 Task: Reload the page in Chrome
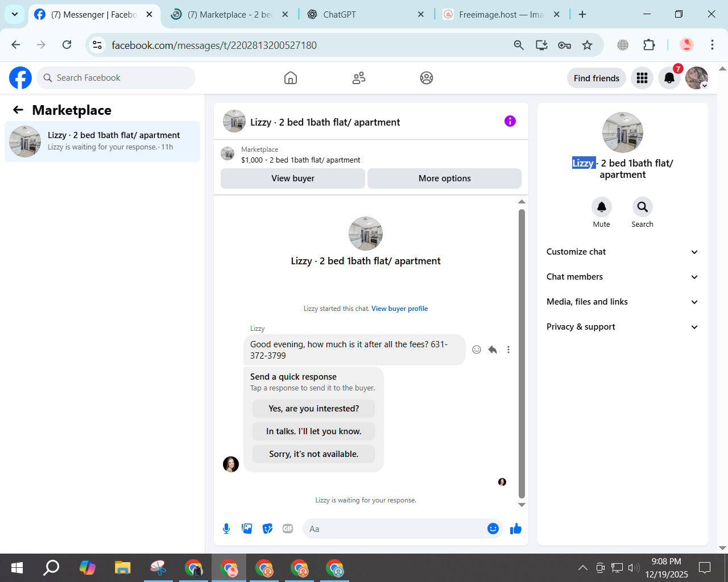tap(67, 45)
